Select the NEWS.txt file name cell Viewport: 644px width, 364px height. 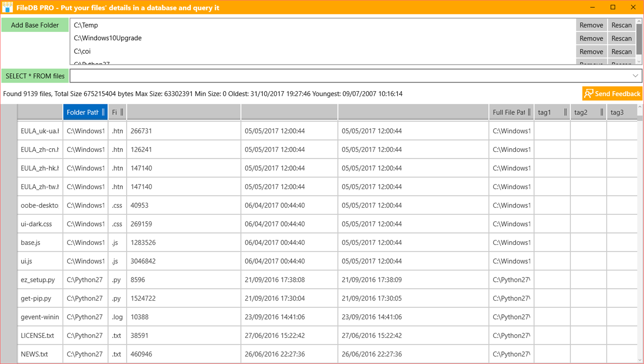[x=40, y=354]
